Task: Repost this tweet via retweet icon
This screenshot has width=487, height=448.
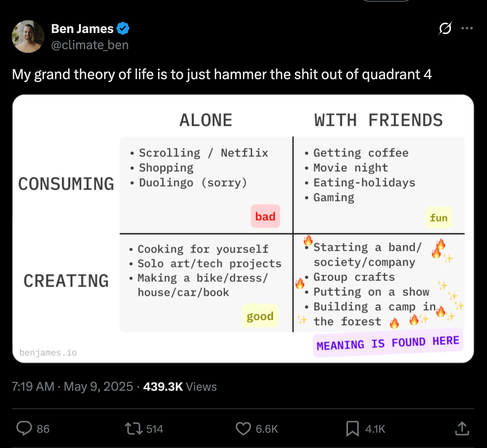Action: [x=134, y=428]
